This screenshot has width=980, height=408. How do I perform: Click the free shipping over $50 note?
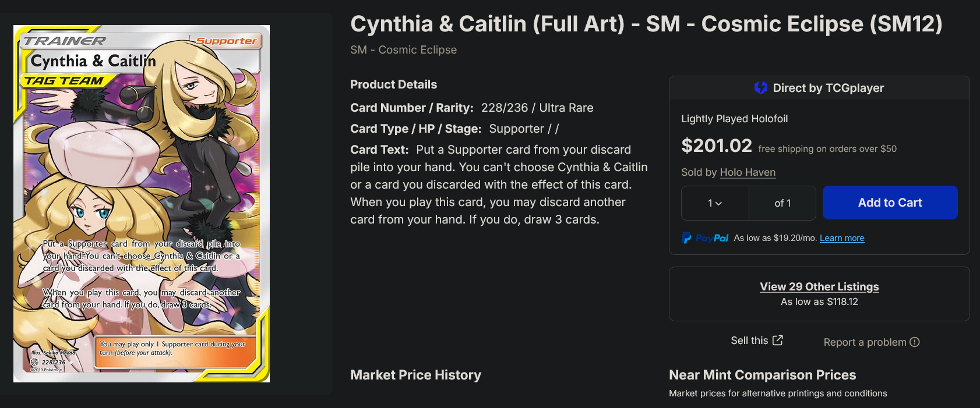(827, 149)
